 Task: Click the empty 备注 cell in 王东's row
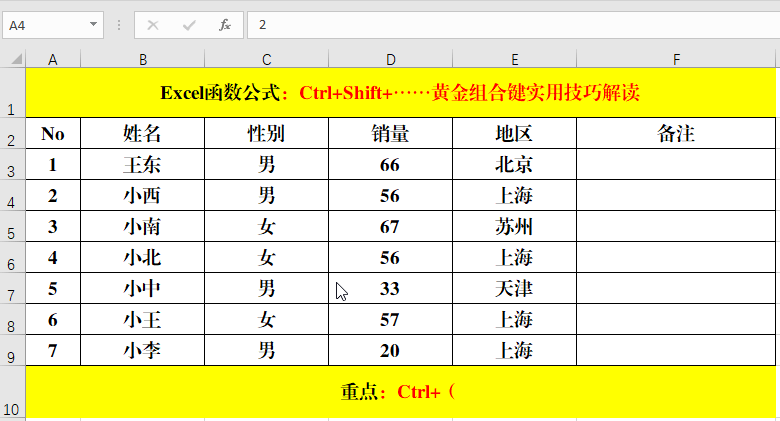pos(676,164)
